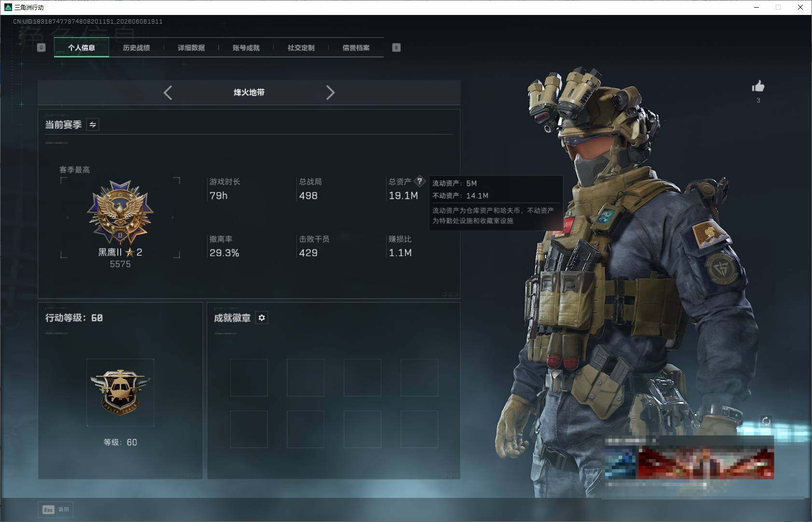Click the Q previous-tab key icon
The image size is (812, 522).
(x=42, y=47)
